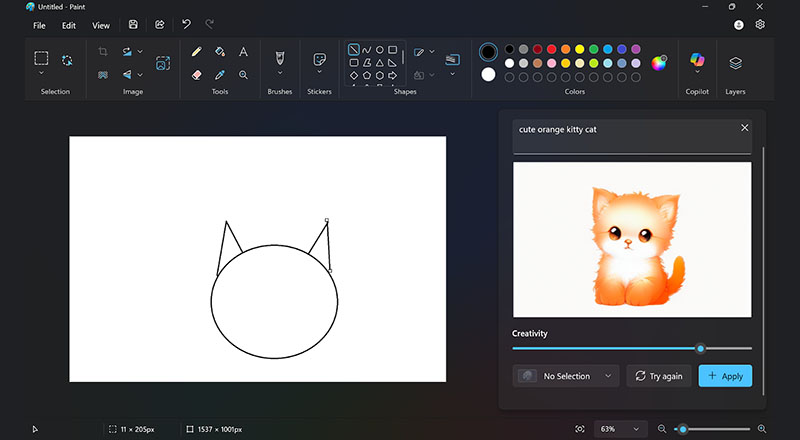The image size is (800, 440).
Task: Expand the Brushes dropdown
Action: tap(280, 73)
